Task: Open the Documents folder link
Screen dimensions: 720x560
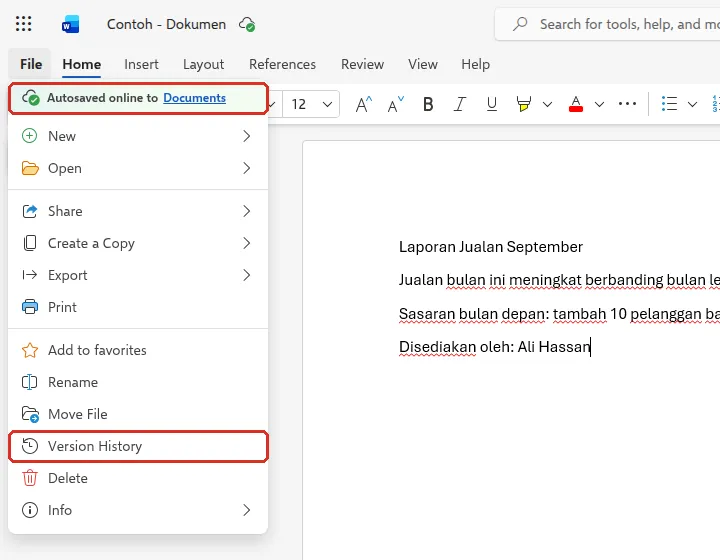Action: pos(194,98)
